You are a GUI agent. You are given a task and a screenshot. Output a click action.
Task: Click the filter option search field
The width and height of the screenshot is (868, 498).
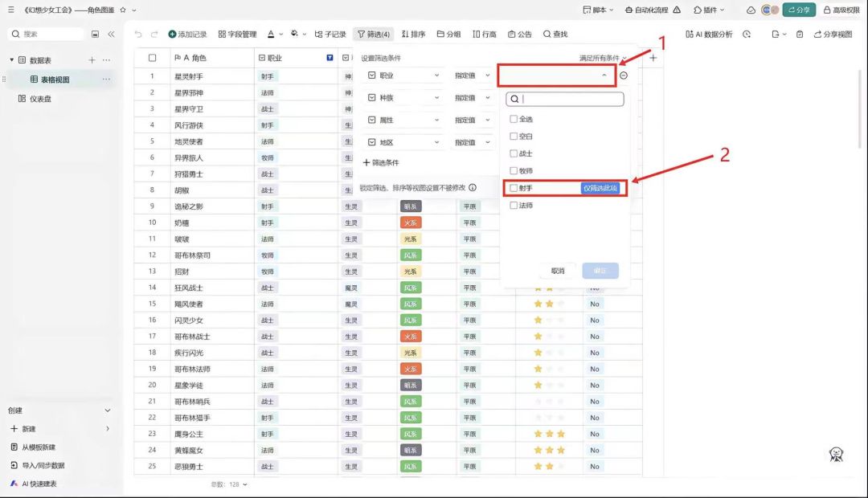point(565,99)
